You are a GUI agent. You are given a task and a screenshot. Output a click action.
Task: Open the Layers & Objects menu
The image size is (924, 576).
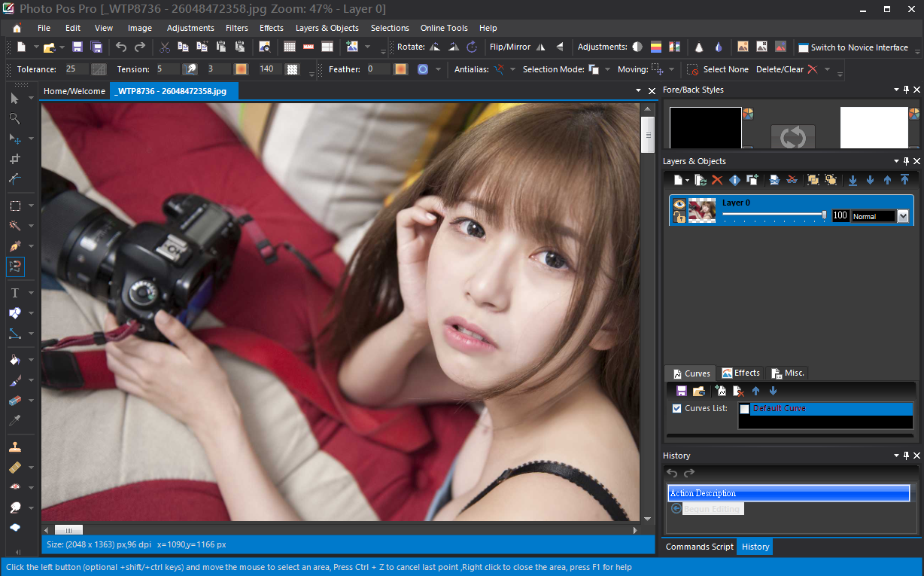click(x=327, y=28)
